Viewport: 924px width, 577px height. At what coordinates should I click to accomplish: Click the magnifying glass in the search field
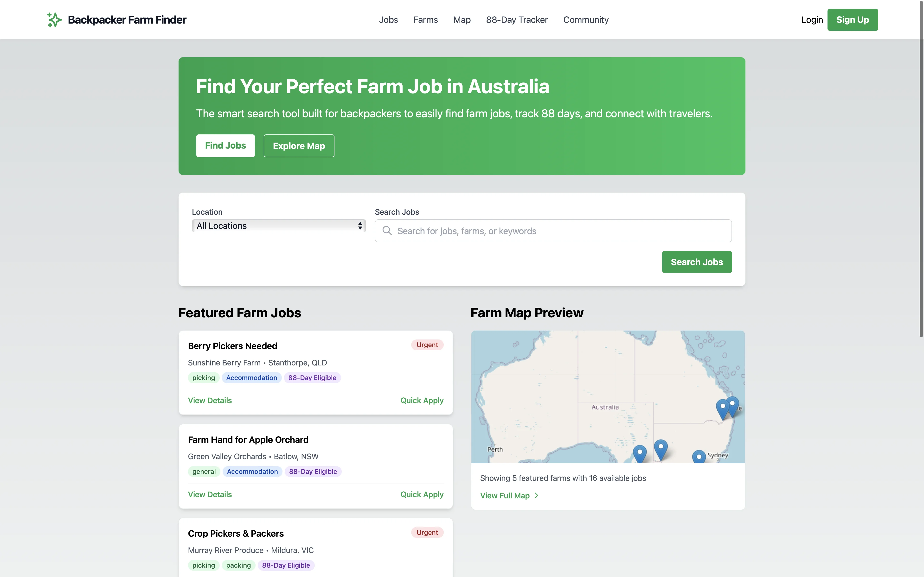(387, 231)
